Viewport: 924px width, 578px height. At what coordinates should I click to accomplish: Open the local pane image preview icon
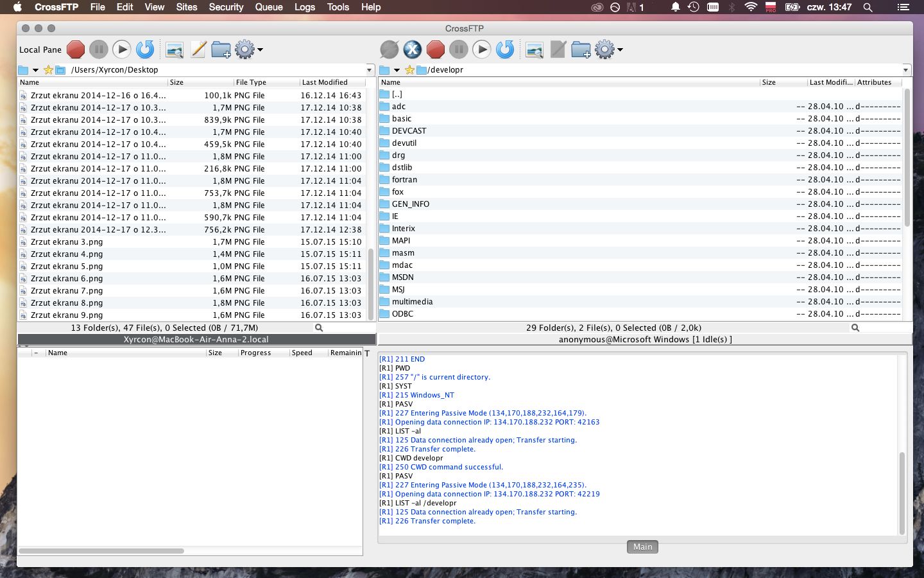click(x=175, y=49)
